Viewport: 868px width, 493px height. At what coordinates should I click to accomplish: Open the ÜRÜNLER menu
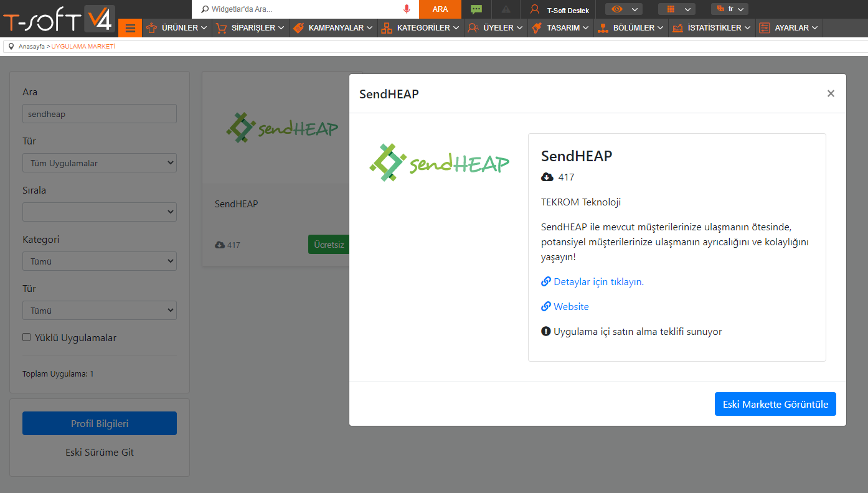point(177,28)
